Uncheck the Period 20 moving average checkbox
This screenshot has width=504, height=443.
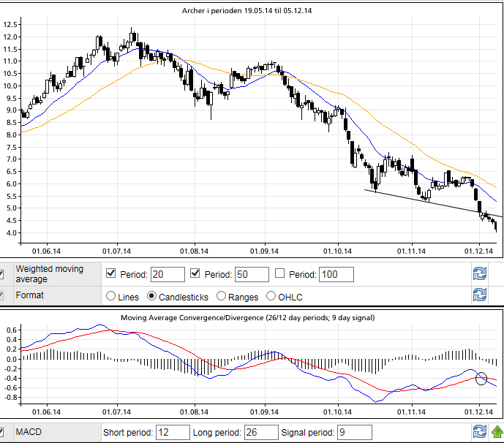coord(111,274)
